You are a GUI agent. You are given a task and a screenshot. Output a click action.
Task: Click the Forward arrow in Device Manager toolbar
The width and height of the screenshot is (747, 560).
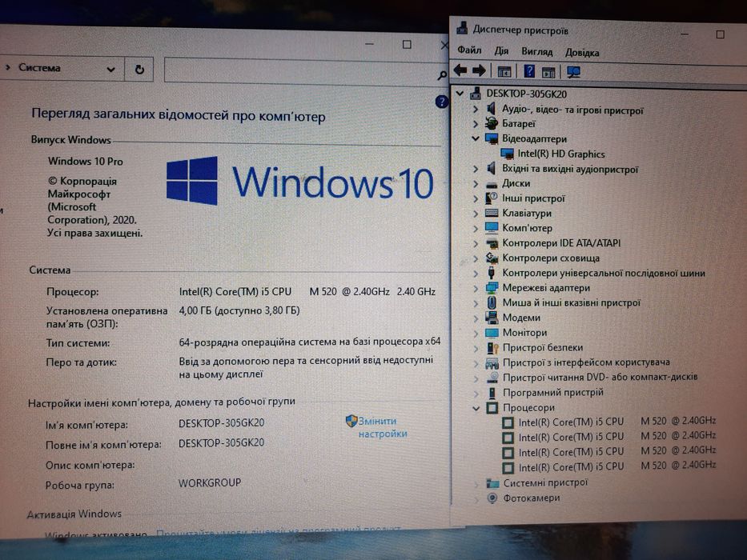479,71
